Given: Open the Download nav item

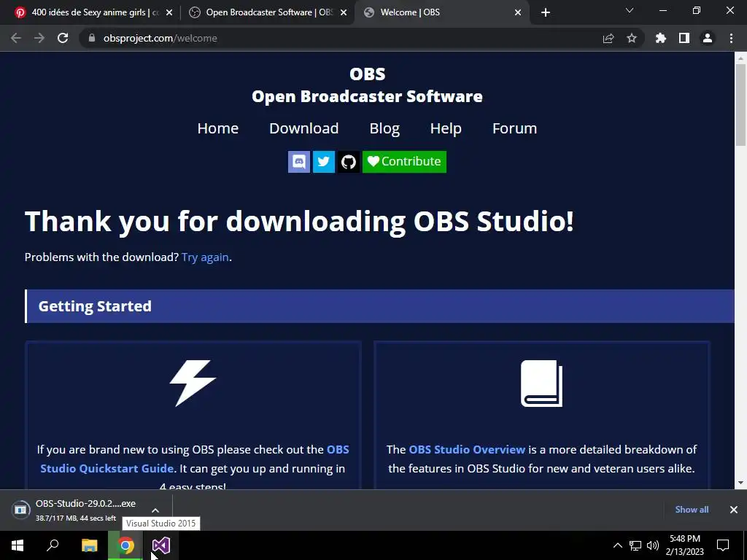Looking at the screenshot, I should click(x=304, y=128).
